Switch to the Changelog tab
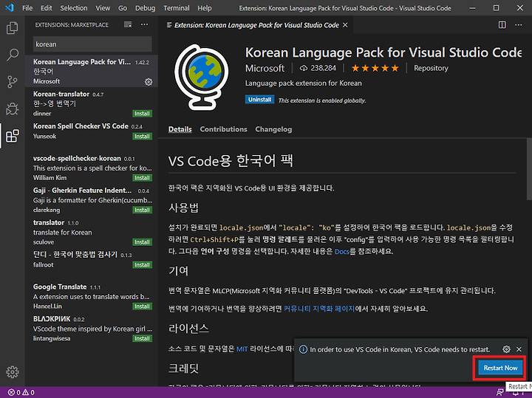The image size is (532, 398). click(273, 129)
